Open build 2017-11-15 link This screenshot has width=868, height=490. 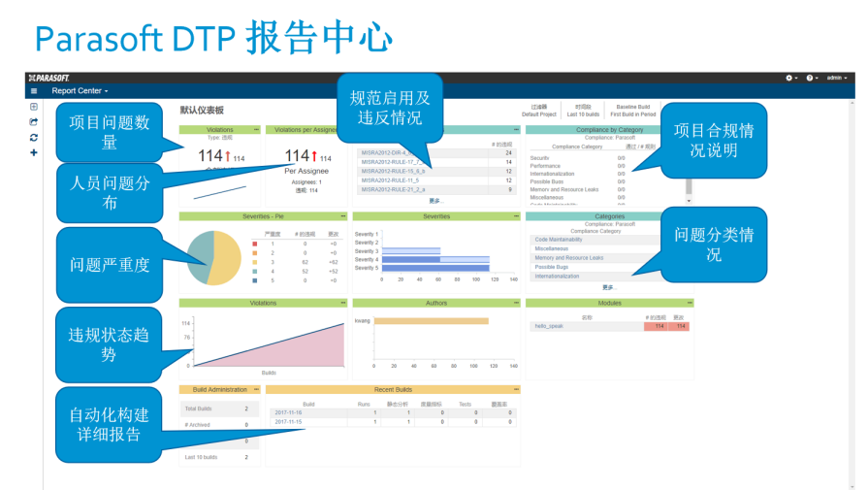coord(288,422)
